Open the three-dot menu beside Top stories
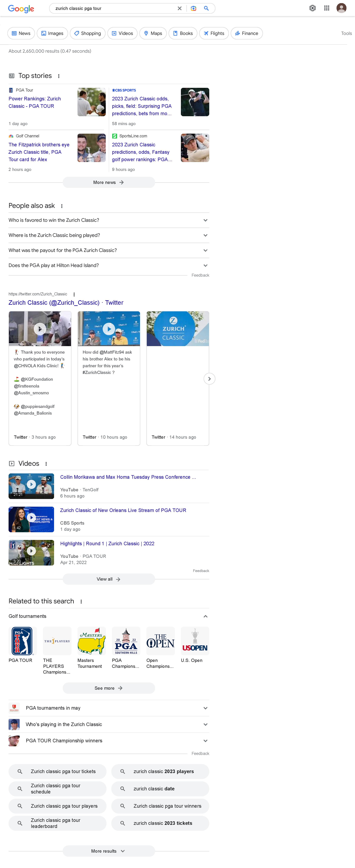Image resolution: width=355 pixels, height=868 pixels. point(59,76)
